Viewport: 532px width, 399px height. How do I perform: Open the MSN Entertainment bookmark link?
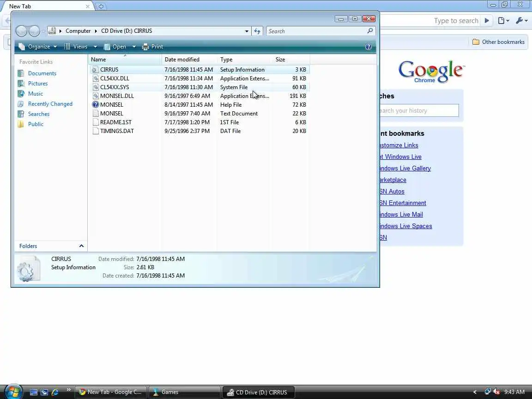pos(402,203)
